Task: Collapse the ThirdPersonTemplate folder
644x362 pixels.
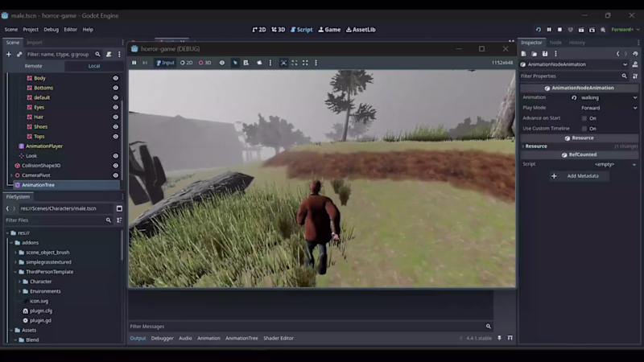Action: pos(15,272)
